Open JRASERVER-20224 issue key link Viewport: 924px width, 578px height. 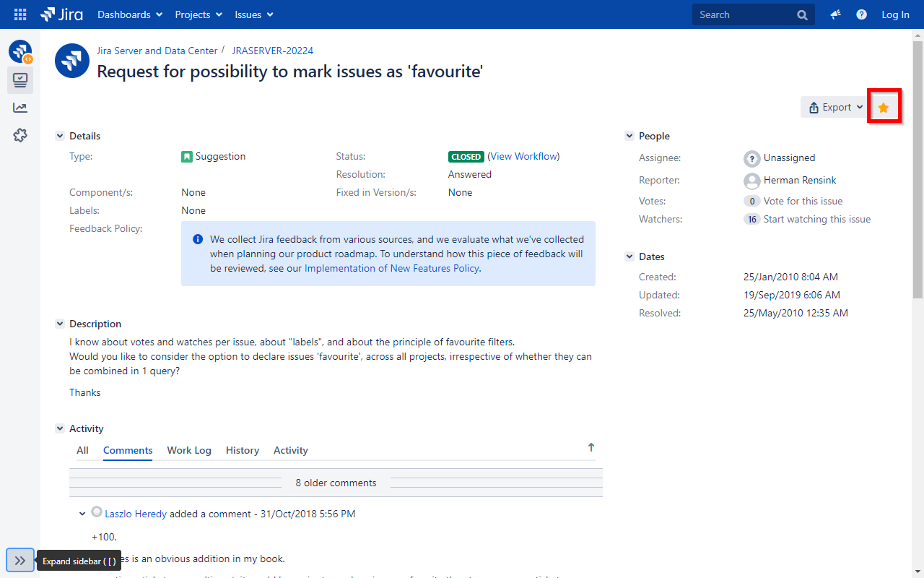coord(272,51)
